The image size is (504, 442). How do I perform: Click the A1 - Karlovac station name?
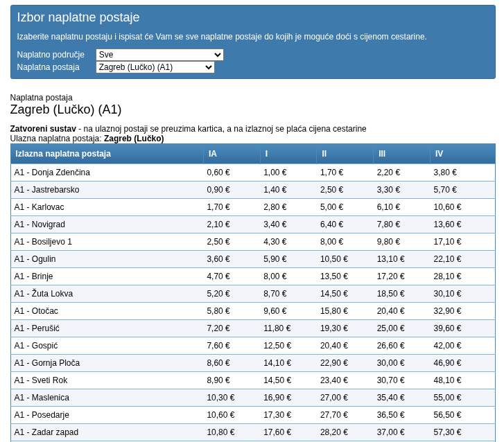click(x=39, y=207)
